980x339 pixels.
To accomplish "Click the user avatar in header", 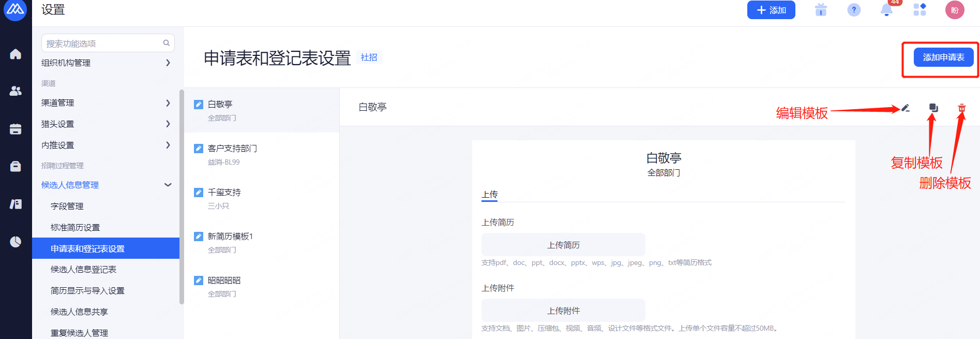I will (x=954, y=10).
